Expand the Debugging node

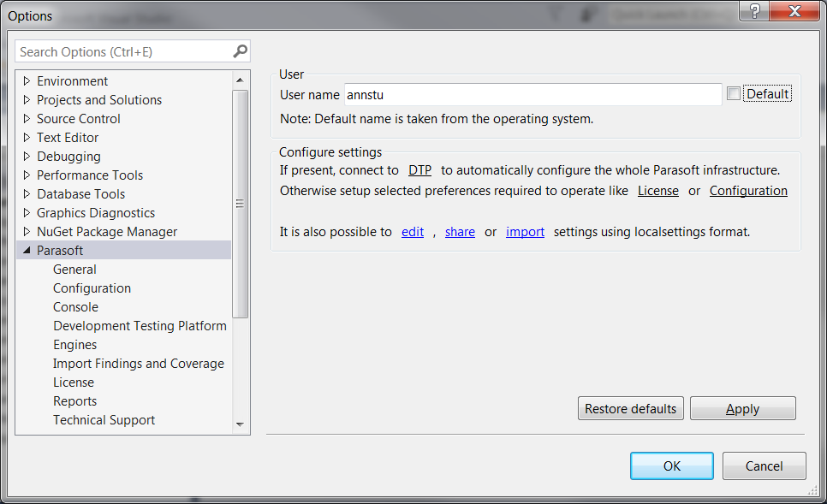tap(27, 156)
